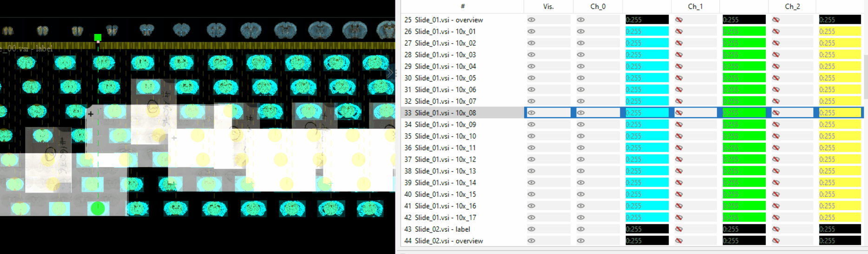
Task: Show Ch_1 crossed eye for Slide_01 overview
Action: click(x=679, y=20)
